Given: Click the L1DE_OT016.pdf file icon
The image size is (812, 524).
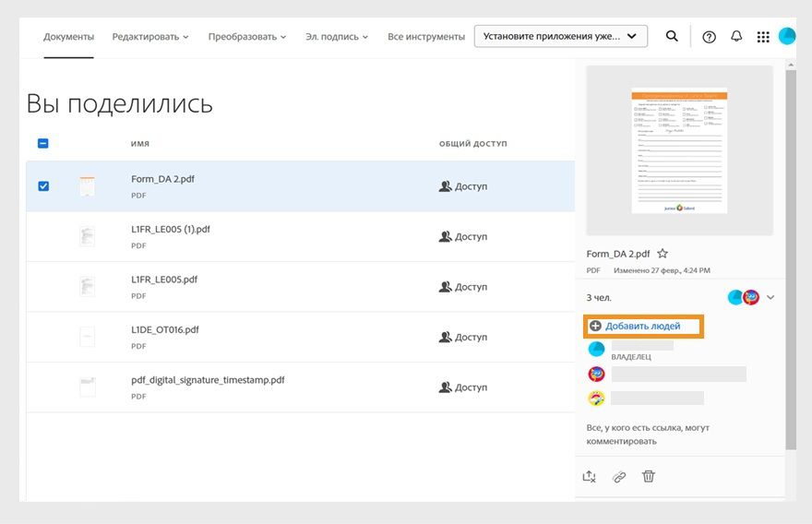Looking at the screenshot, I should [87, 337].
